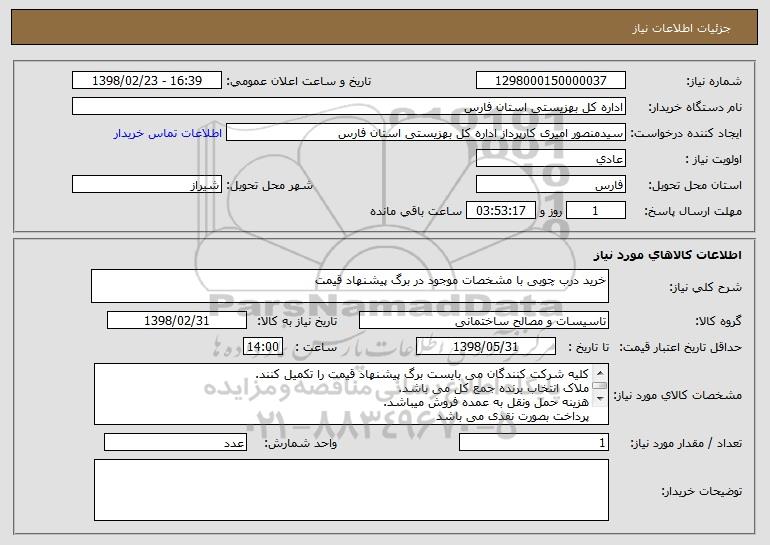Viewport: 770px width, 545px height.
Task: Click the label شماره نیاز
Action: pyautogui.click(x=714, y=81)
